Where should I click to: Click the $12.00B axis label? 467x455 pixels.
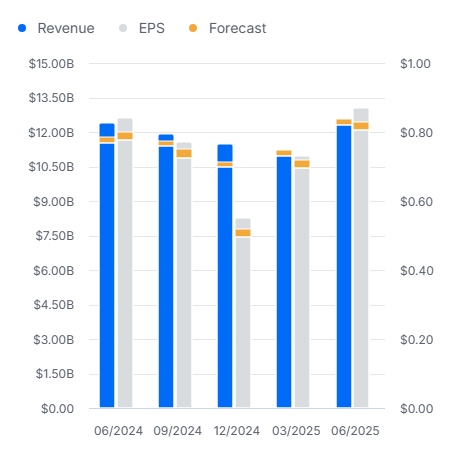pyautogui.click(x=51, y=133)
